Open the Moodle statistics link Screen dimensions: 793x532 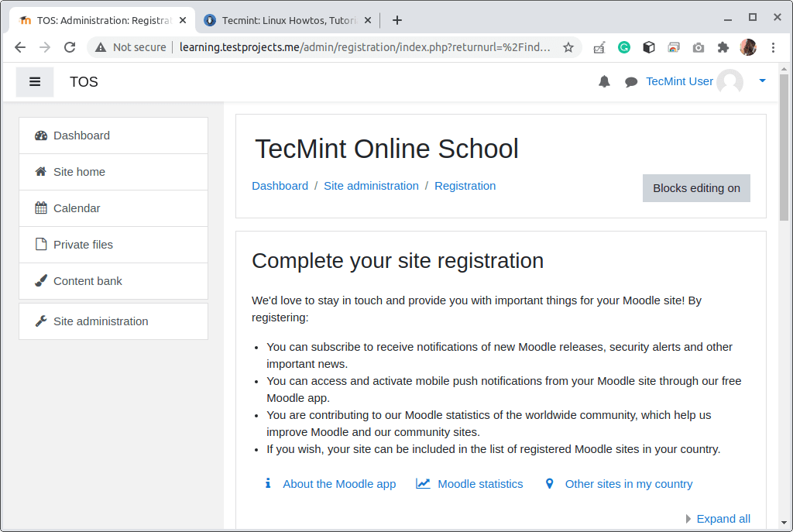pyautogui.click(x=480, y=484)
